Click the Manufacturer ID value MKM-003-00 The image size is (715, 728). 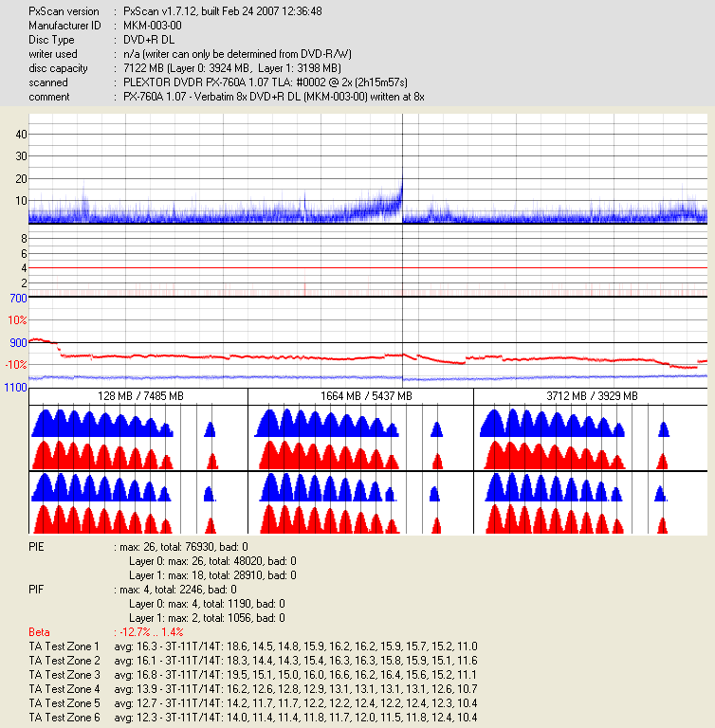click(x=155, y=26)
